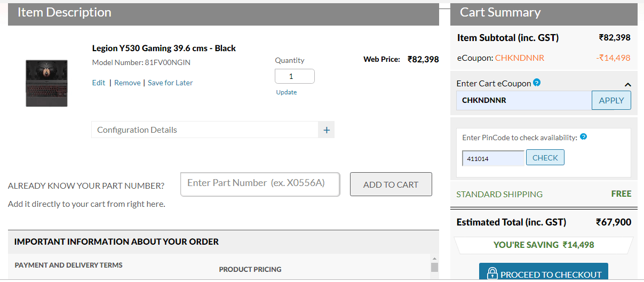
Task: Proceed to Checkout
Action: click(543, 272)
